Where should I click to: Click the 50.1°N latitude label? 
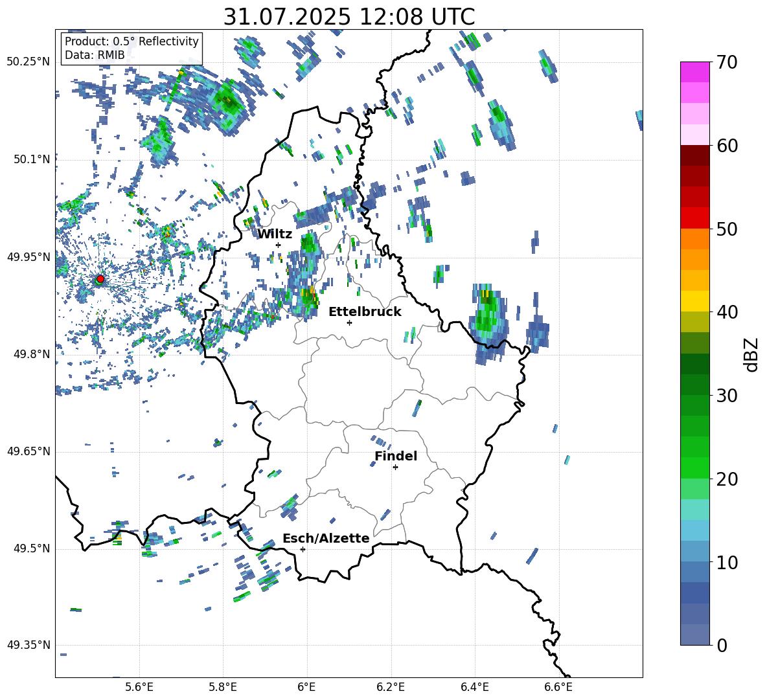[x=32, y=159]
